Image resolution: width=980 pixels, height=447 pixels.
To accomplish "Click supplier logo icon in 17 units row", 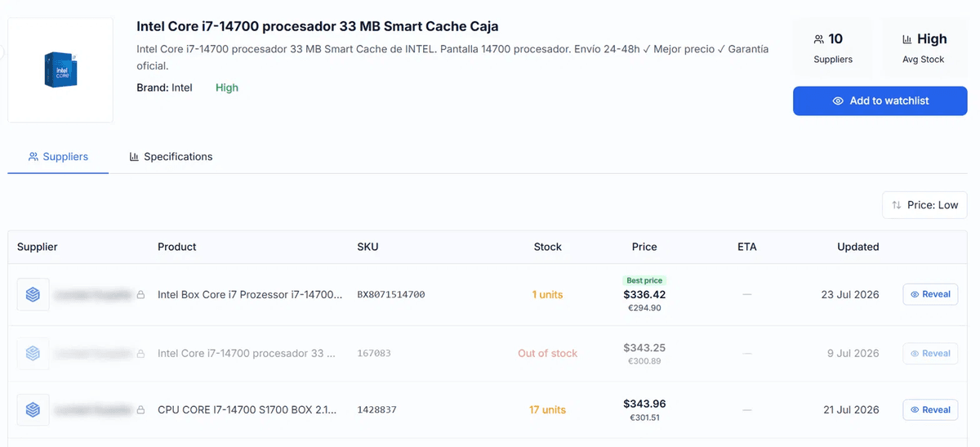I will pos(33,409).
